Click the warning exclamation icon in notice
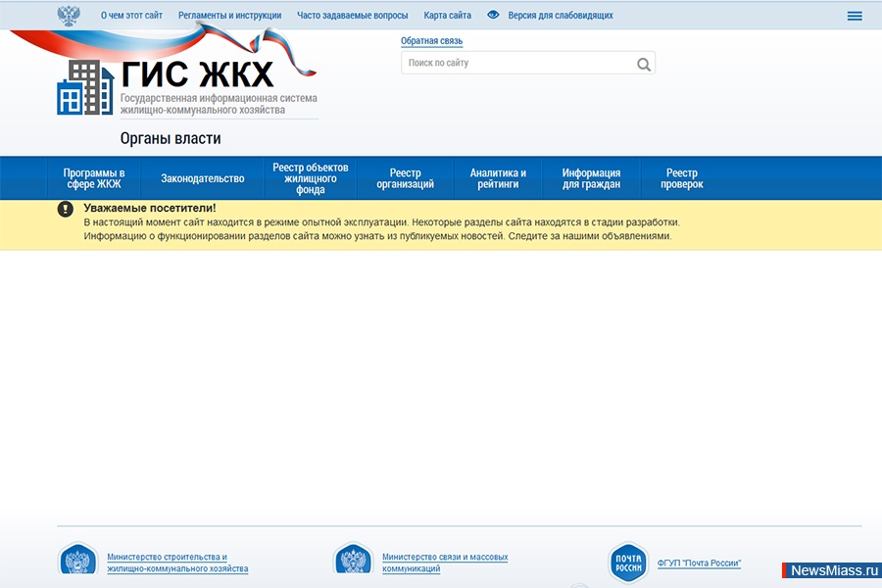Image resolution: width=882 pixels, height=588 pixels. coord(66,209)
